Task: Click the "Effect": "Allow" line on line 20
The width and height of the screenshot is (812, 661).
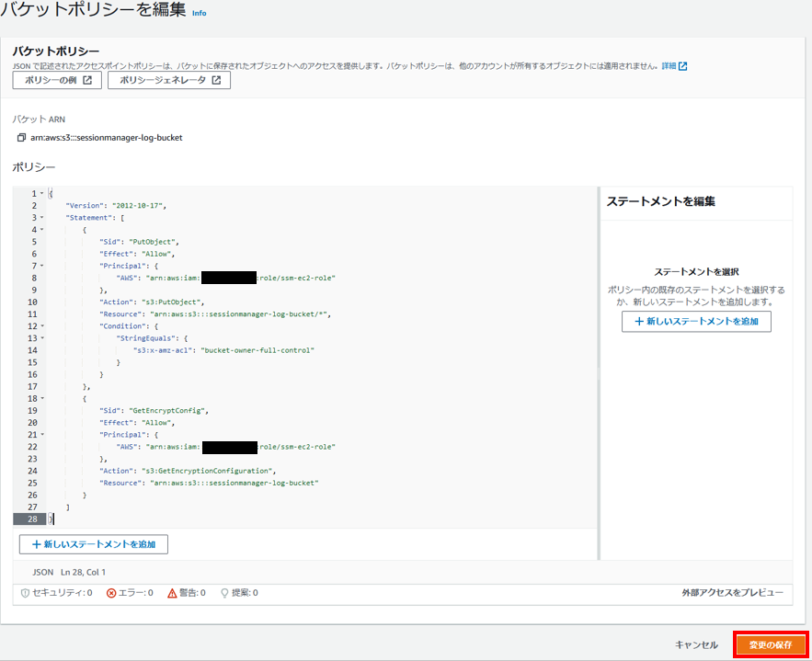Action: [x=137, y=423]
